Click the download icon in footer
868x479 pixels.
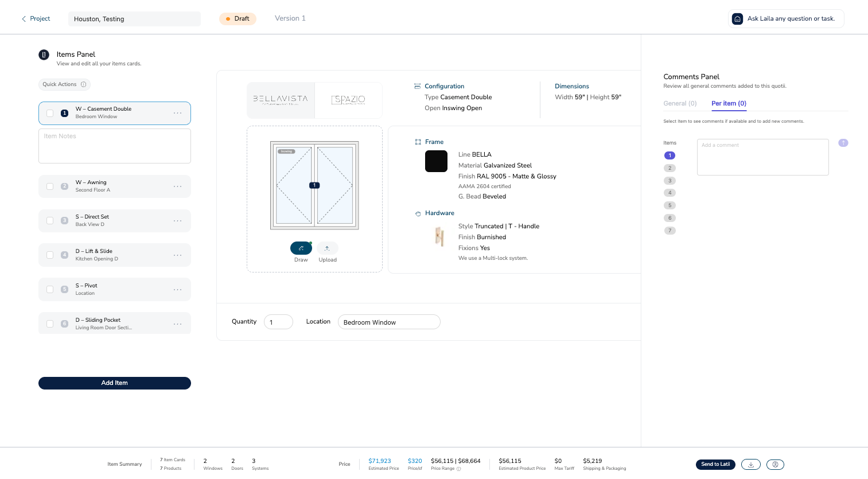[x=750, y=465]
